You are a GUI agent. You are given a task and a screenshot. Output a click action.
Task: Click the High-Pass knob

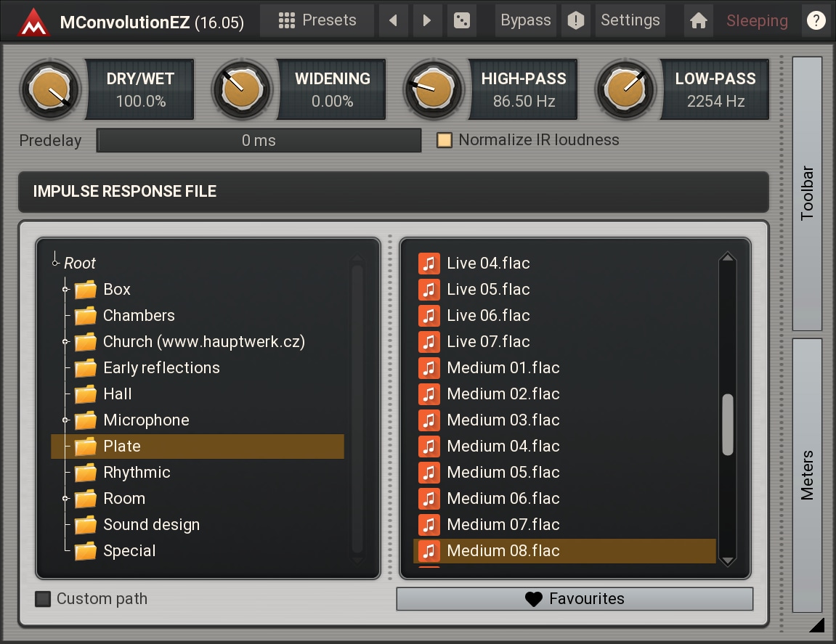[x=434, y=89]
